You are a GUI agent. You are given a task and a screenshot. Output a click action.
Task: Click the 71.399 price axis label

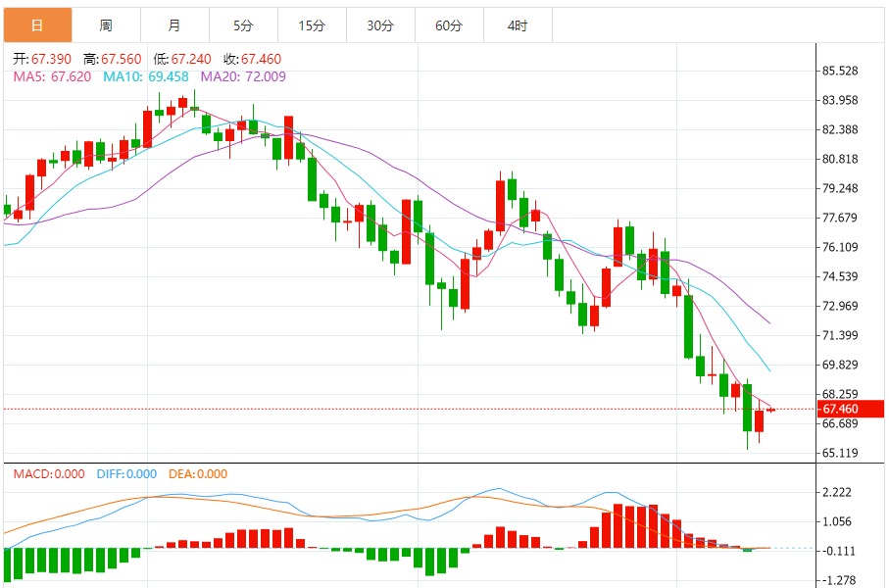840,336
